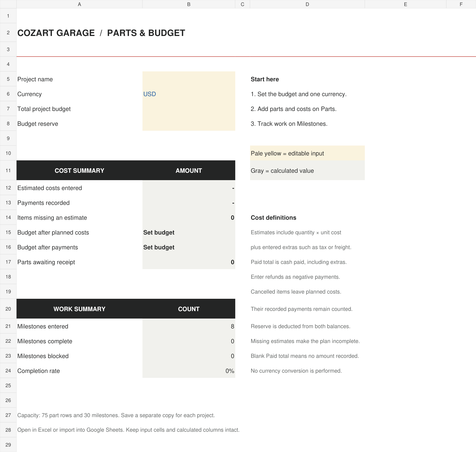The width and height of the screenshot is (476, 452).
Task: Click the Capacity: 75 part rows note
Action: pos(116,415)
